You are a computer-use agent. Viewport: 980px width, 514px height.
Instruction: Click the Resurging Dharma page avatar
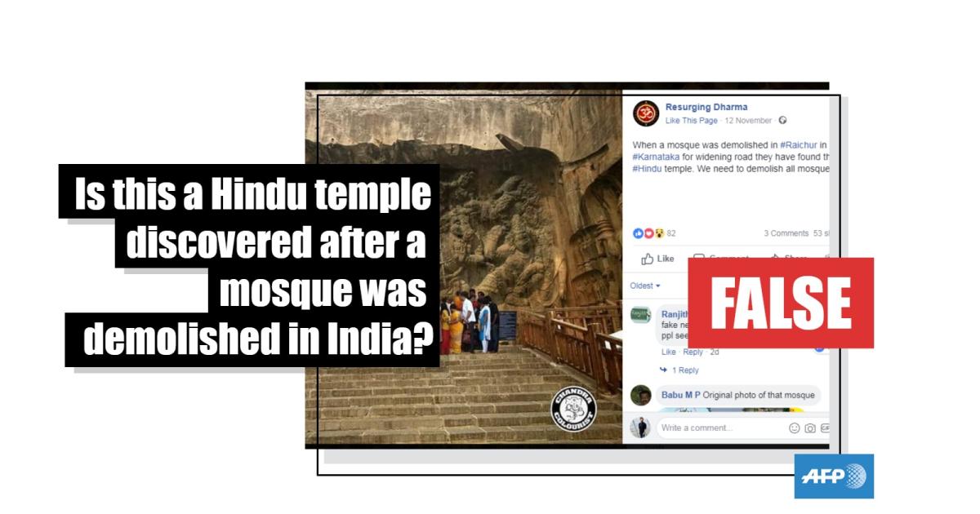coord(645,113)
